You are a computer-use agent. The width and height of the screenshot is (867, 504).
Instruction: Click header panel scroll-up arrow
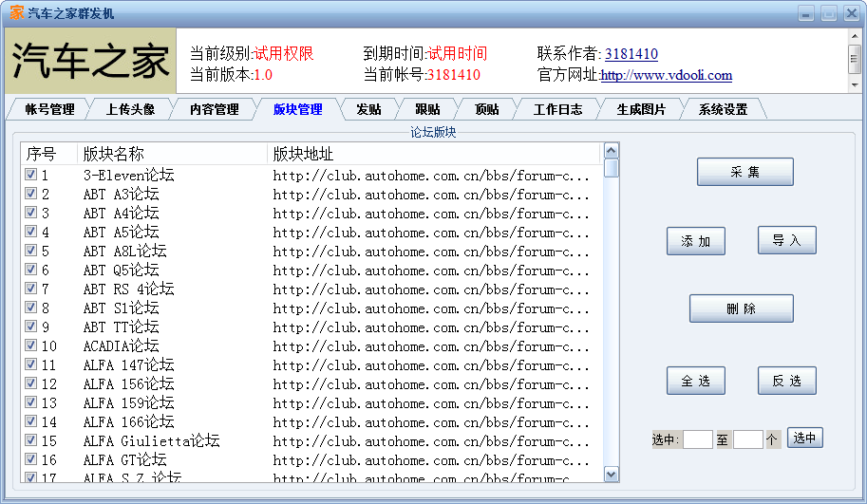point(855,36)
